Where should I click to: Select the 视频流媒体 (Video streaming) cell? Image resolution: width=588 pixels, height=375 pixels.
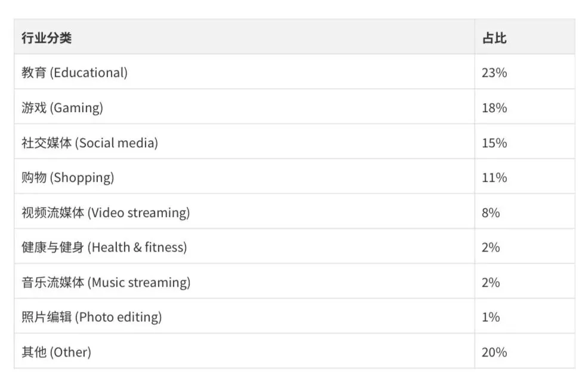click(x=106, y=213)
